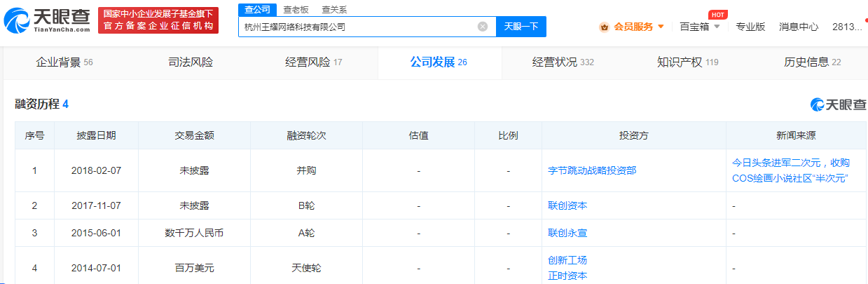Open the 司法风险 section tab
Viewport: 868px width, 284px height.
pyautogui.click(x=191, y=62)
